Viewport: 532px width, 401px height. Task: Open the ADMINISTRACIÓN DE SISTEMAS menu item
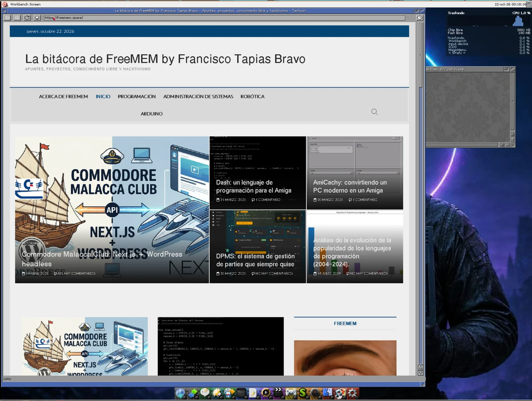tap(198, 96)
